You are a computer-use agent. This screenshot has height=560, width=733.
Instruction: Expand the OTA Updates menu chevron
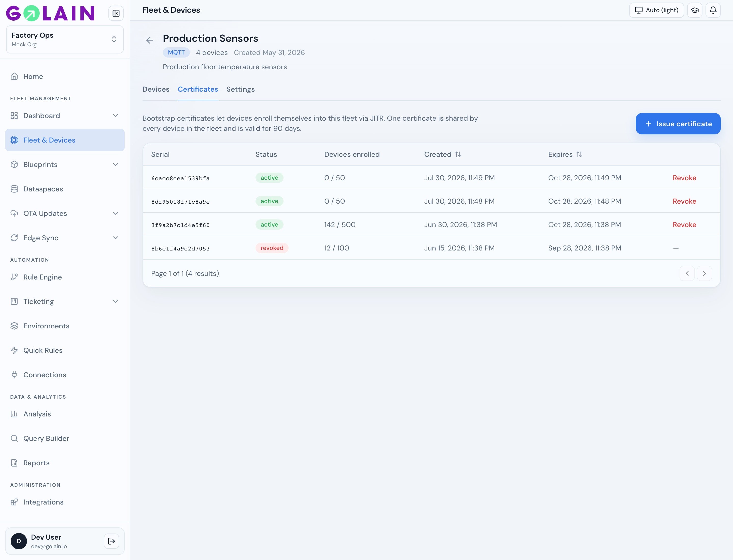coord(116,213)
